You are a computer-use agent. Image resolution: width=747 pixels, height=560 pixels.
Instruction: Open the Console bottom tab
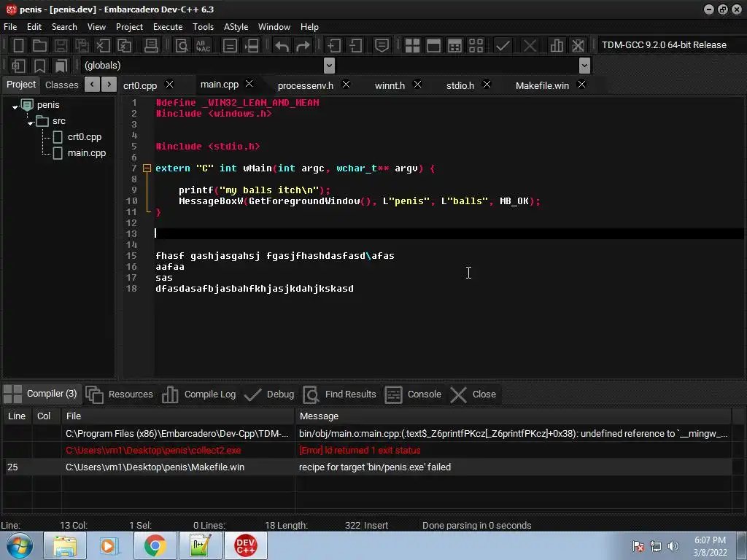(x=413, y=394)
